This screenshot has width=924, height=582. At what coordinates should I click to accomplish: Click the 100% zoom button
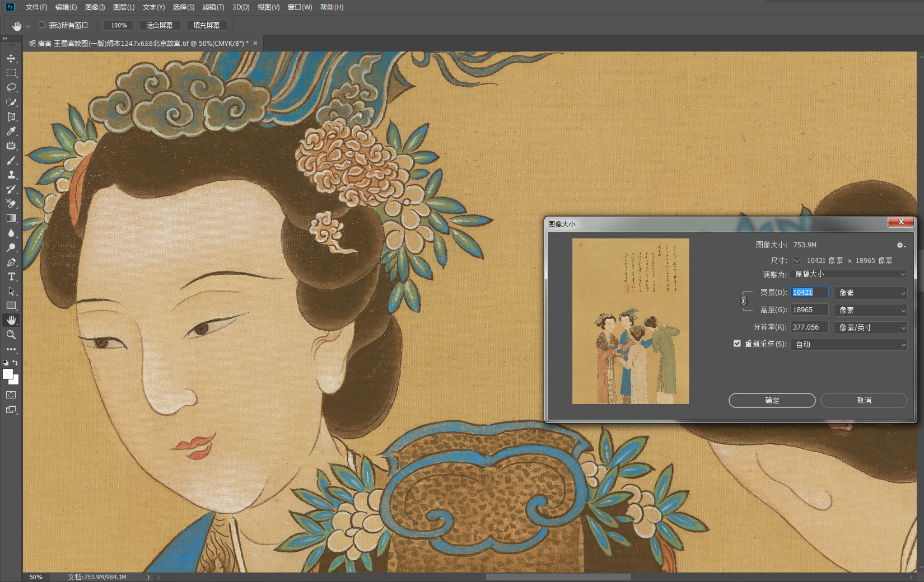(x=119, y=25)
